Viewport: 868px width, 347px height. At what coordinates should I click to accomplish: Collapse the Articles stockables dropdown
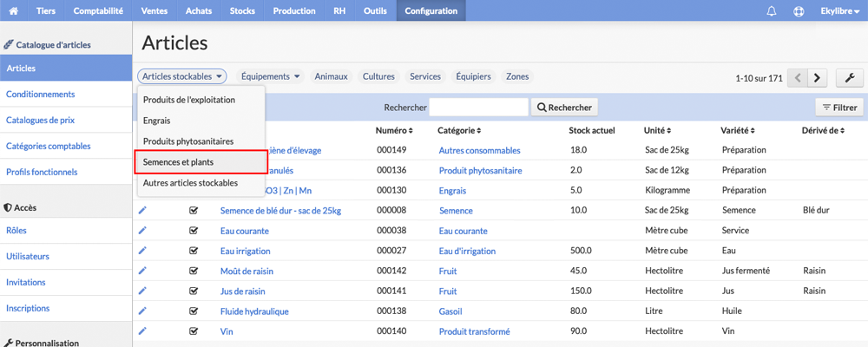(182, 76)
